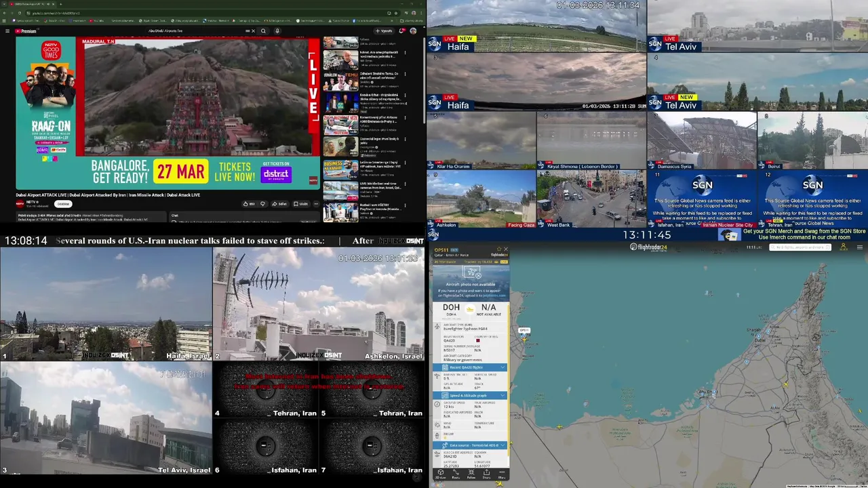Click the NDTV channel avatar

coord(20,204)
